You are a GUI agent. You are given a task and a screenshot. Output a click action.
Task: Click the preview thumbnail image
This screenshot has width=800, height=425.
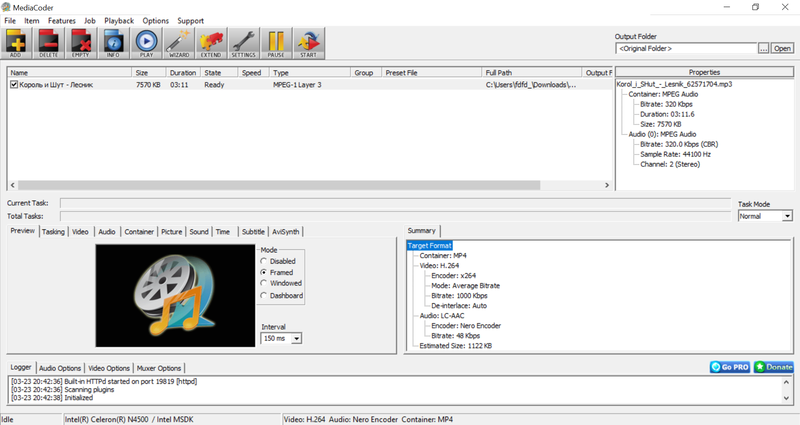click(175, 295)
